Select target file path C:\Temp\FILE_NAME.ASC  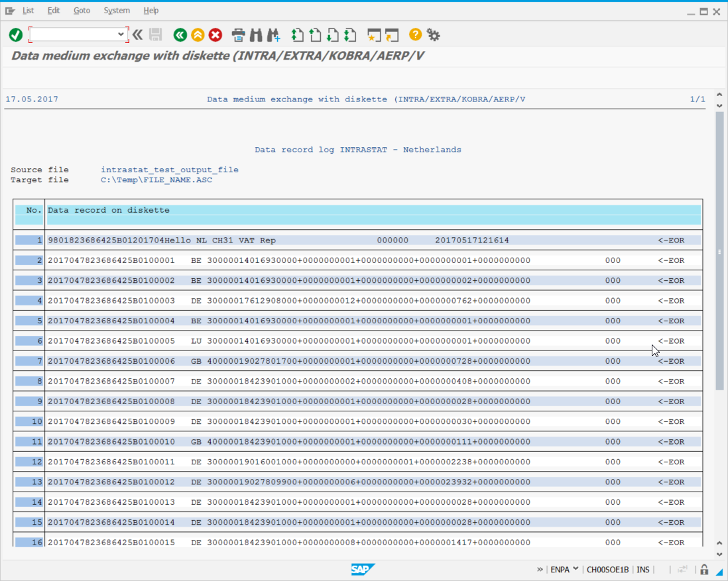156,180
